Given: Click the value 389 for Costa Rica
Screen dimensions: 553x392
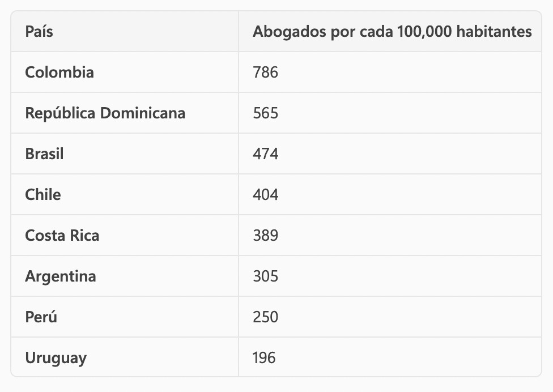Looking at the screenshot, I should coord(266,236).
